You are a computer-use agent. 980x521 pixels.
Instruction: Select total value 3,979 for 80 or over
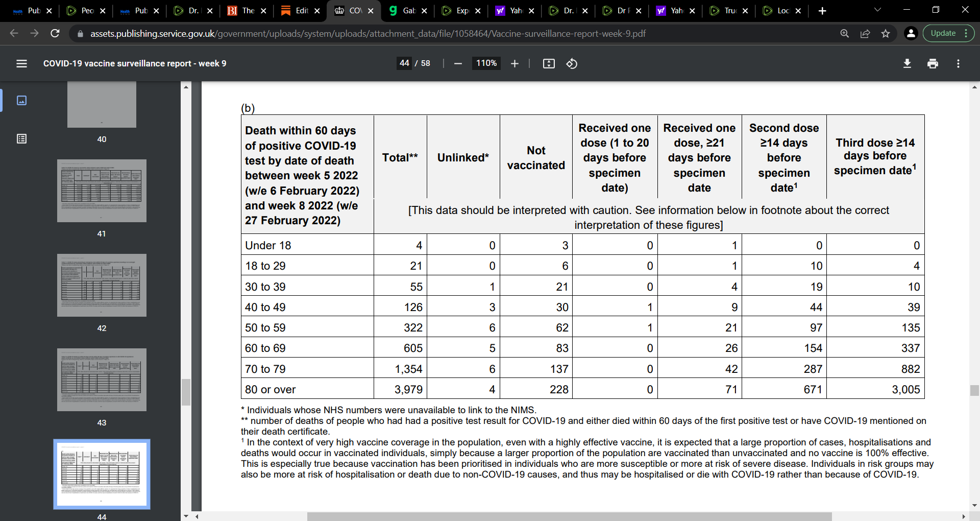click(x=408, y=389)
